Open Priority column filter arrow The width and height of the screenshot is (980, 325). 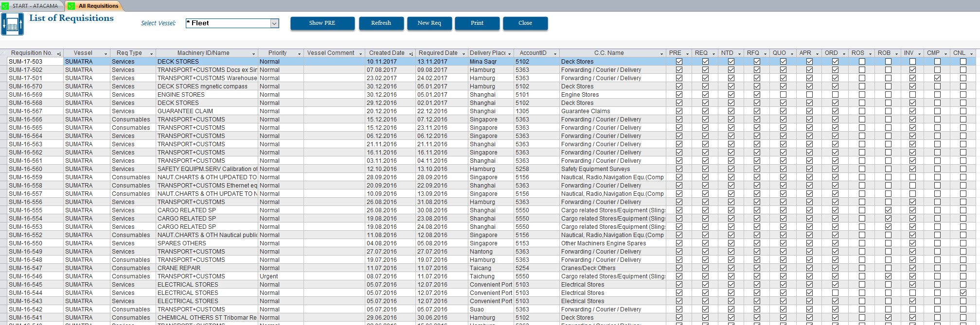pos(299,53)
